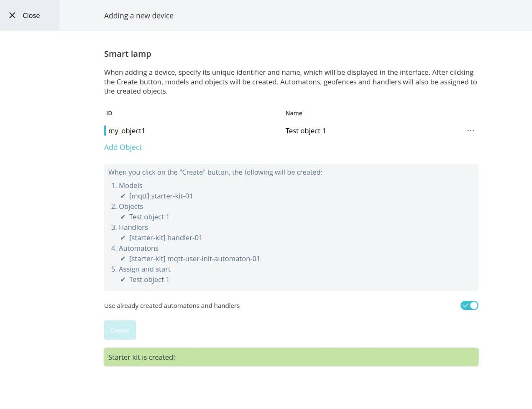The height and width of the screenshot is (409, 532).
Task: Select the '1. Models' list entry
Action: (127, 185)
